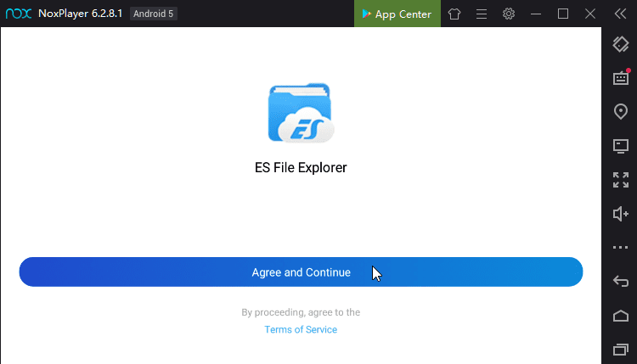The image size is (637, 364).
Task: Increase volume with the speaker plus icon
Action: click(620, 214)
